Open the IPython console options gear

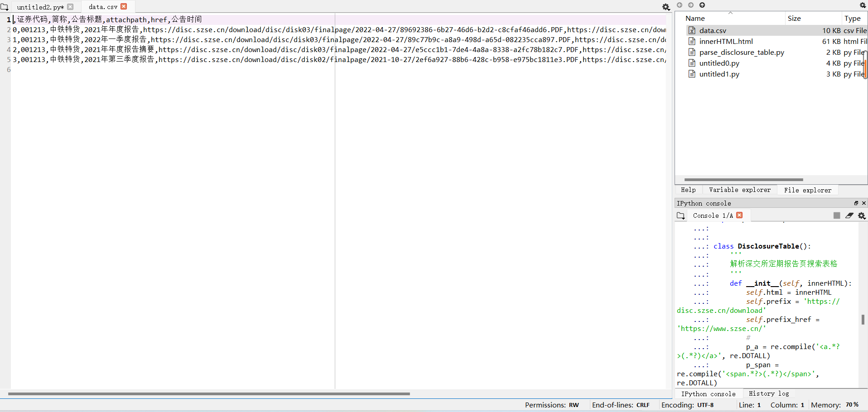tap(862, 216)
